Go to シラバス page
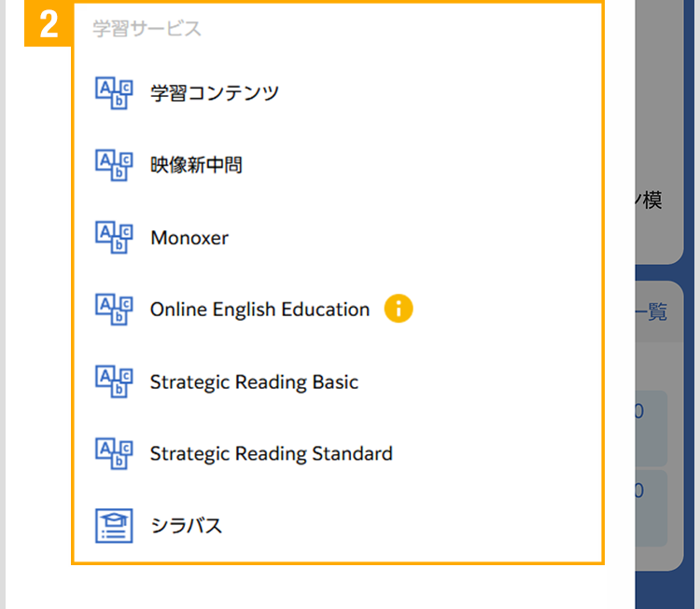Screen dimensions: 700x609 187,526
